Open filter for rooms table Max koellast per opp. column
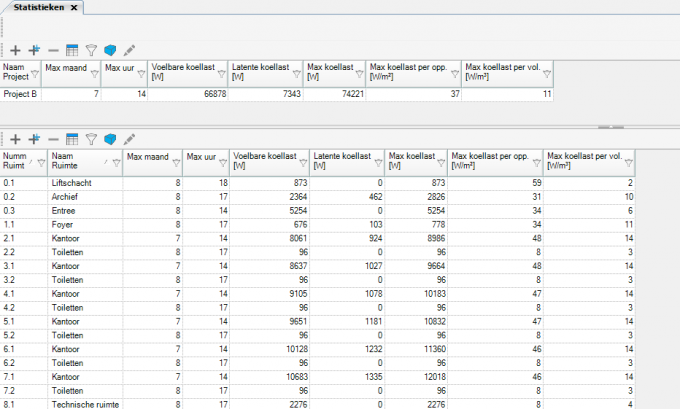 click(537, 163)
